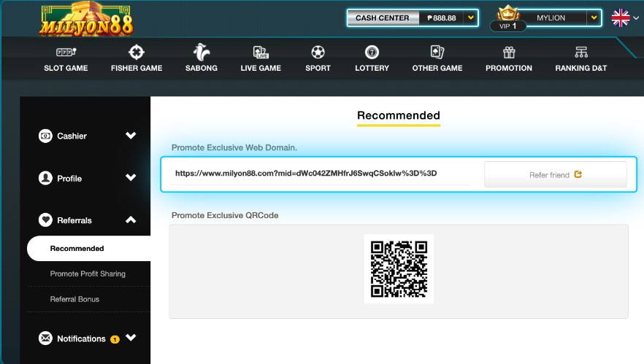Open the Sabong rooster icon
The image size is (644, 364).
202,52
